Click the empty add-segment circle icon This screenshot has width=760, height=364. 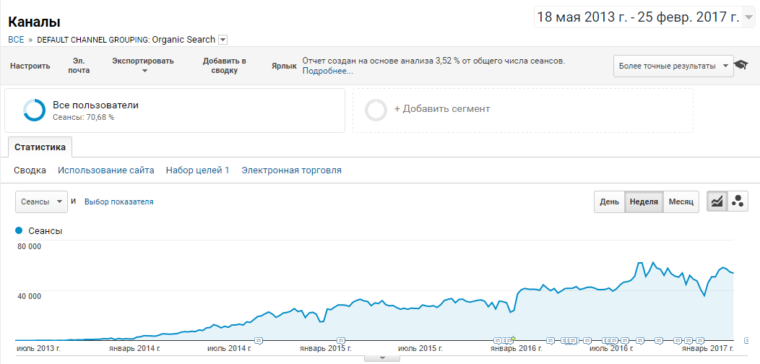coord(376,110)
